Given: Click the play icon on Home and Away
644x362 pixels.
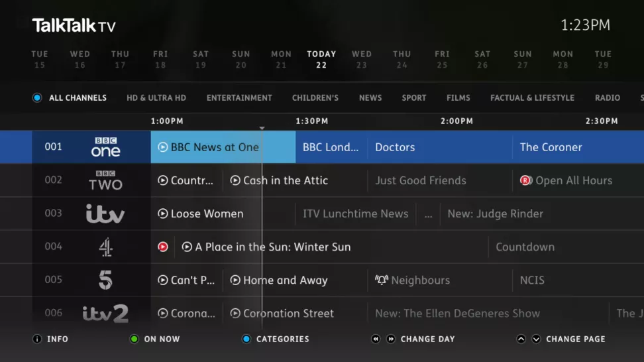Looking at the screenshot, I should click(235, 280).
